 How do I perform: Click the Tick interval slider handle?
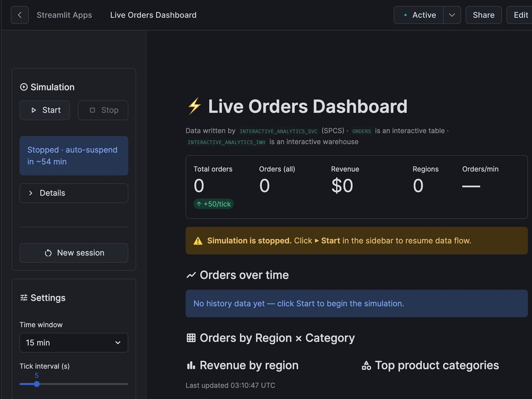[36, 384]
